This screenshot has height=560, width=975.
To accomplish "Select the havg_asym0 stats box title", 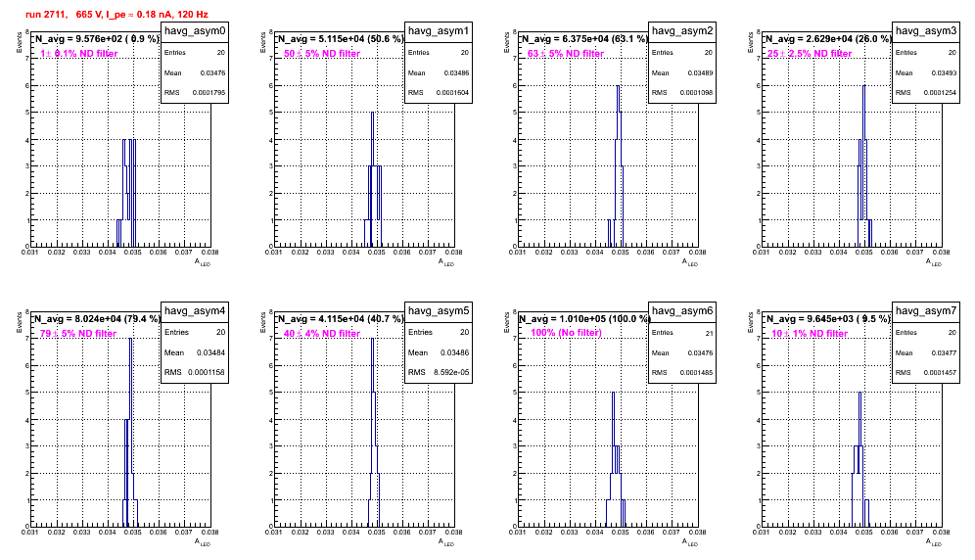I will click(x=195, y=31).
